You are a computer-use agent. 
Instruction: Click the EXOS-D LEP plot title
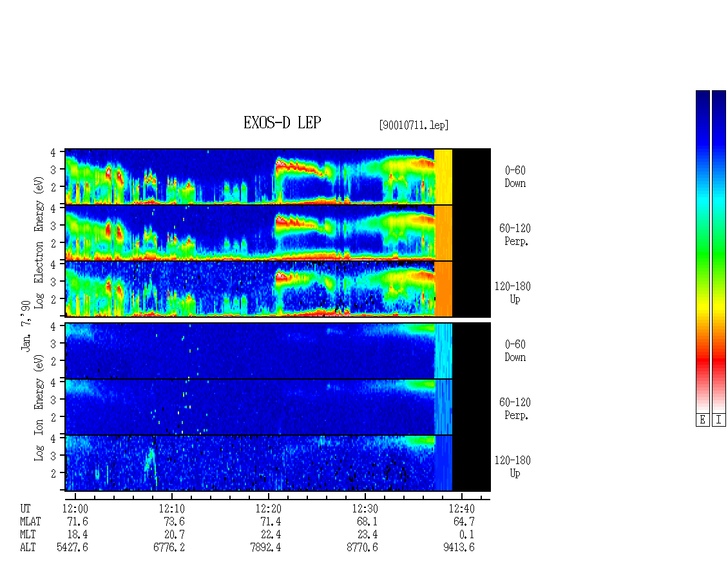(x=282, y=122)
